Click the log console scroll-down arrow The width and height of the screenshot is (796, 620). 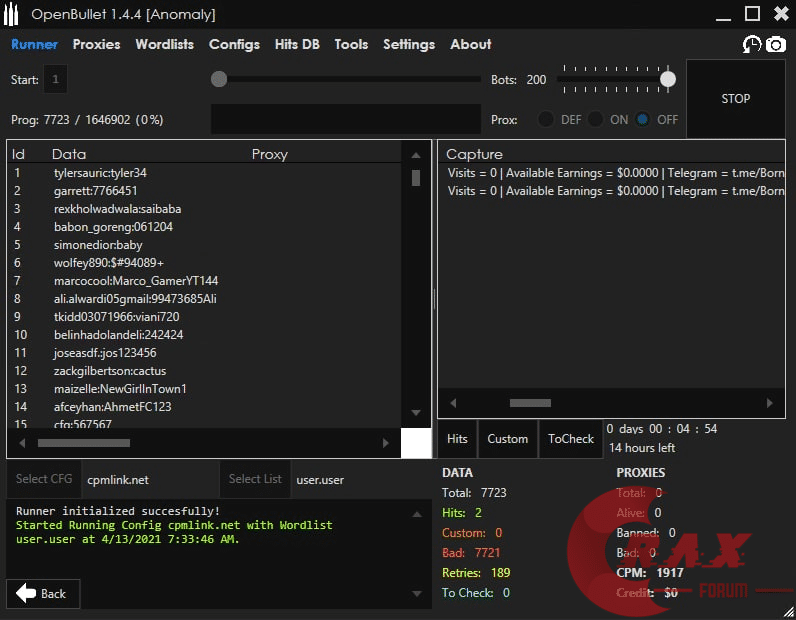[417, 594]
